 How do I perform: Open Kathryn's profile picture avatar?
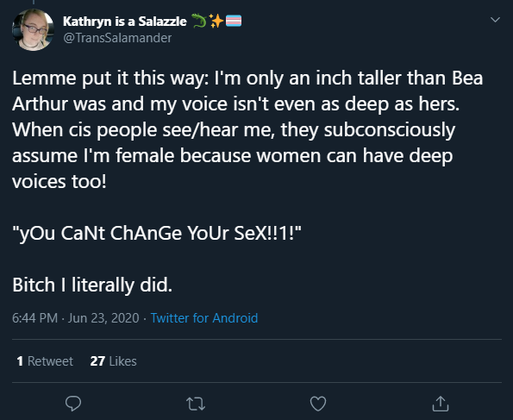tap(33, 30)
